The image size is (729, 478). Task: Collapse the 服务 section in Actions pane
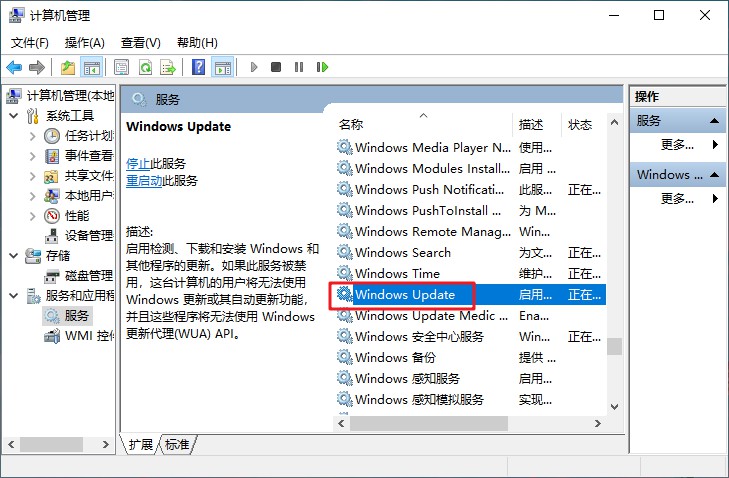[x=715, y=121]
